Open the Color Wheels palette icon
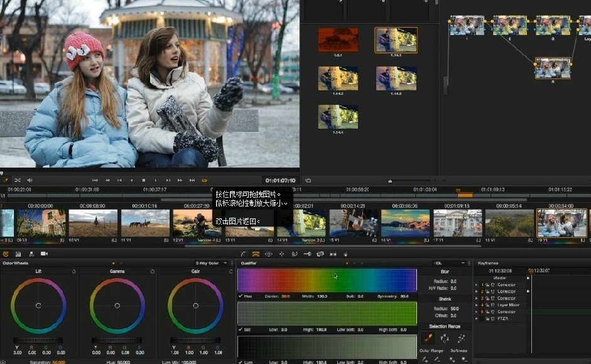Viewport: 591px width, 364px height. (6, 254)
